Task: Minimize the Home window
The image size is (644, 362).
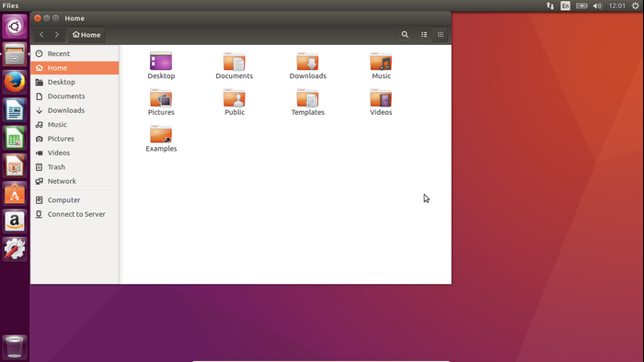Action: click(46, 18)
